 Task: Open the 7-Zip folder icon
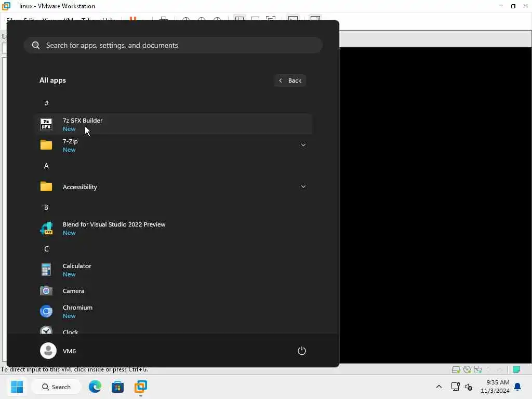46,145
